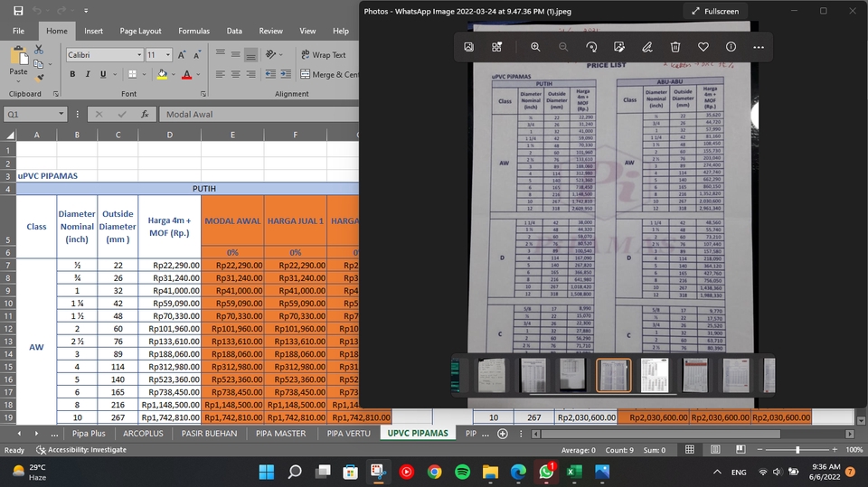The width and height of the screenshot is (868, 487).
Task: Open the font size 11 dropdown
Action: (x=168, y=55)
